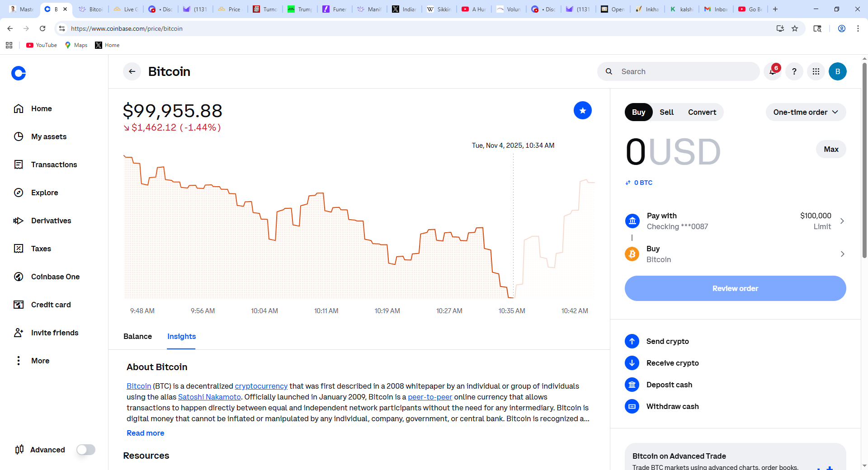Viewport: 868px width, 470px height.
Task: Select the Buy tab
Action: pyautogui.click(x=638, y=112)
